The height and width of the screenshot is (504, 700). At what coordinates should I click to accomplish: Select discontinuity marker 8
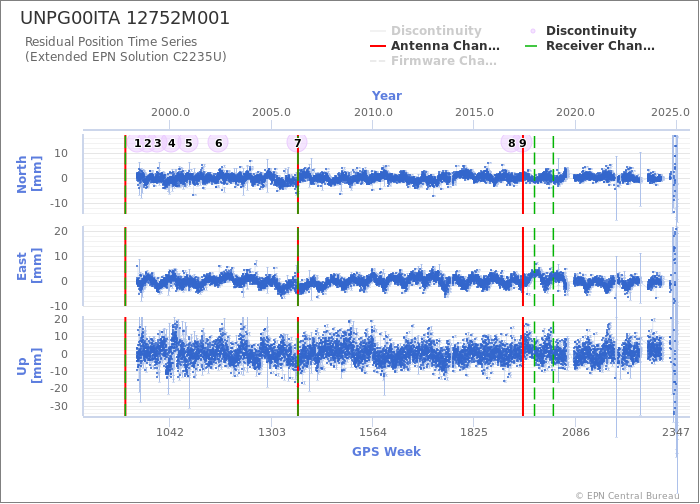tap(512, 143)
